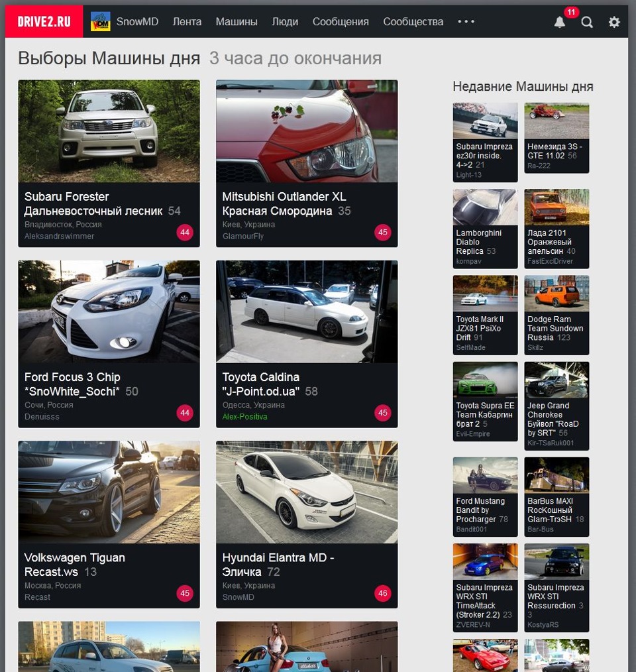The height and width of the screenshot is (672, 636).
Task: Open the Сообщества menu item
Action: pos(413,21)
